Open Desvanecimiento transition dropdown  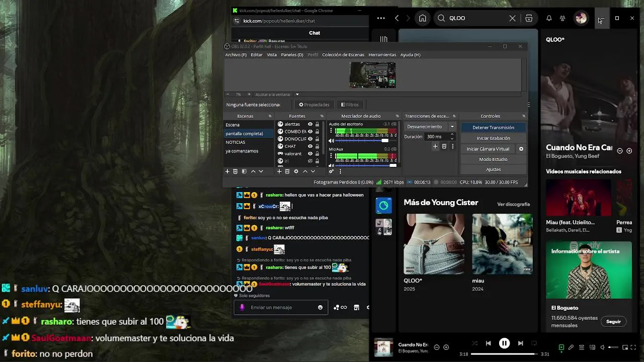pyautogui.click(x=452, y=127)
